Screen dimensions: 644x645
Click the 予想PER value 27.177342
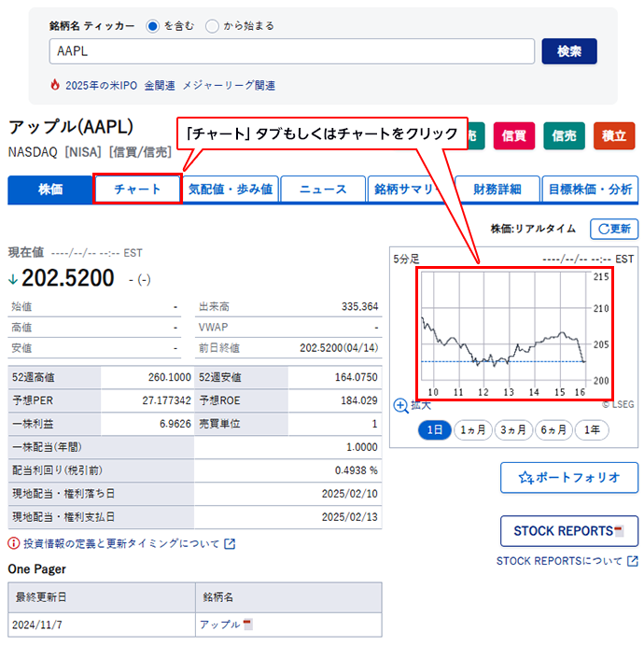tap(166, 400)
